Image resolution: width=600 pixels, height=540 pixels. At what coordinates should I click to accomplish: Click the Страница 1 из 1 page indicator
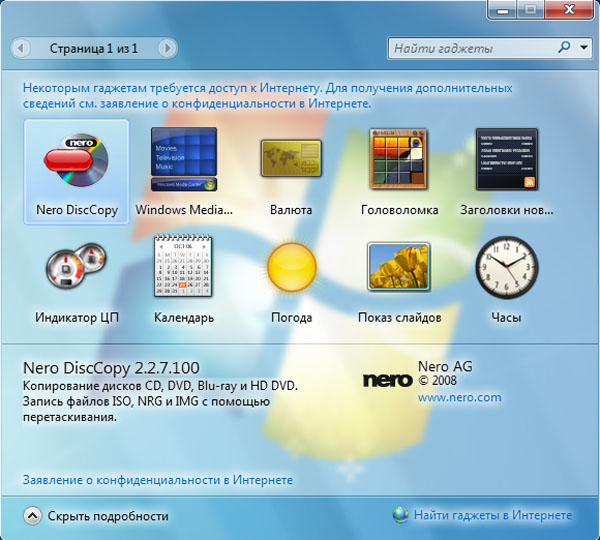[x=94, y=49]
